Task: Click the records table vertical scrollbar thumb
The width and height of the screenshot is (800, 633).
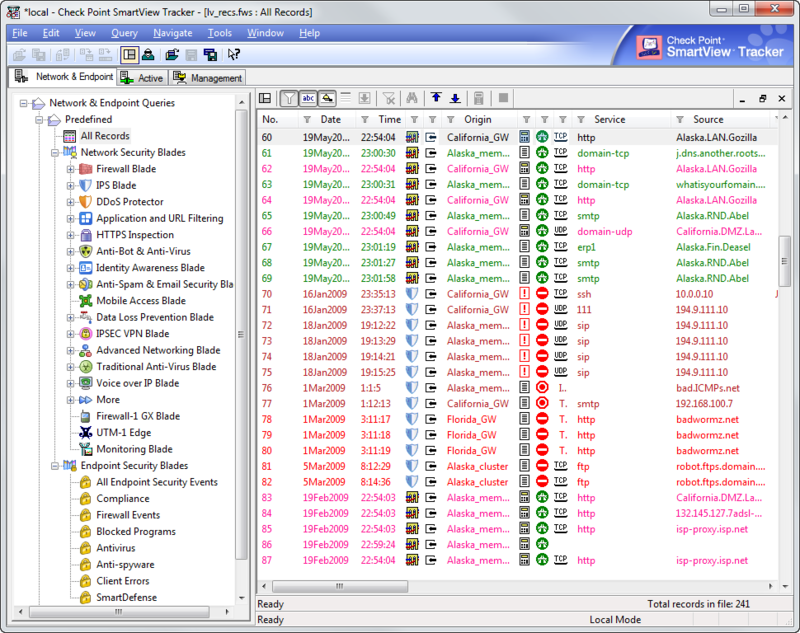Action: [x=785, y=261]
